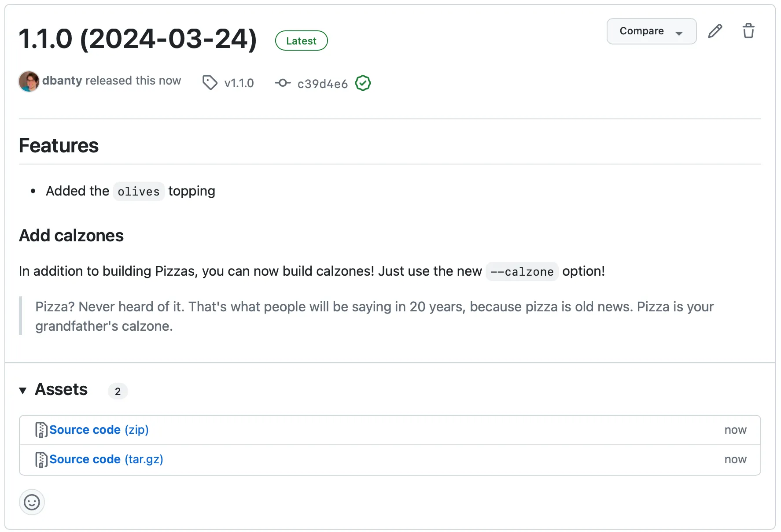This screenshot has width=781, height=532.
Task: Select the v1.1.0 tag label
Action: coord(239,83)
